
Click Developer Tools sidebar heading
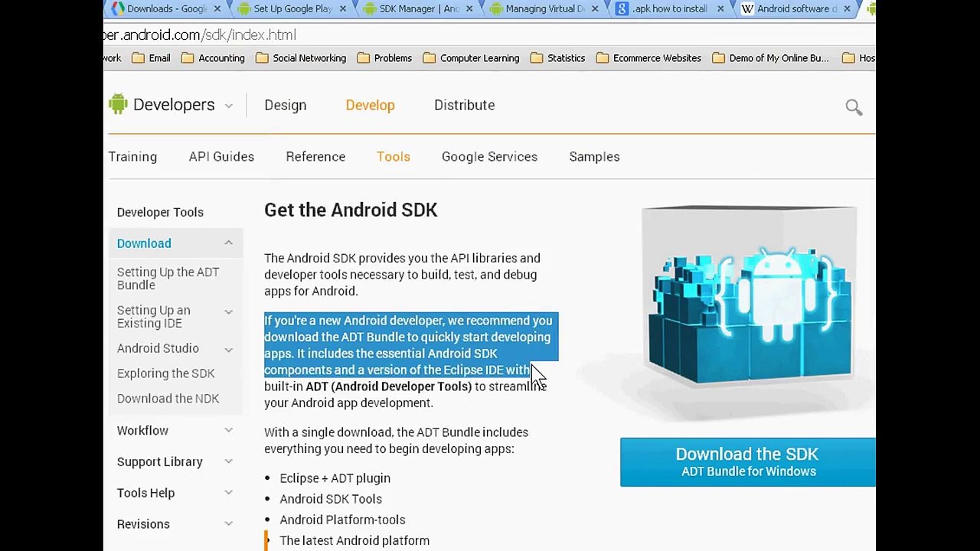[x=160, y=212]
